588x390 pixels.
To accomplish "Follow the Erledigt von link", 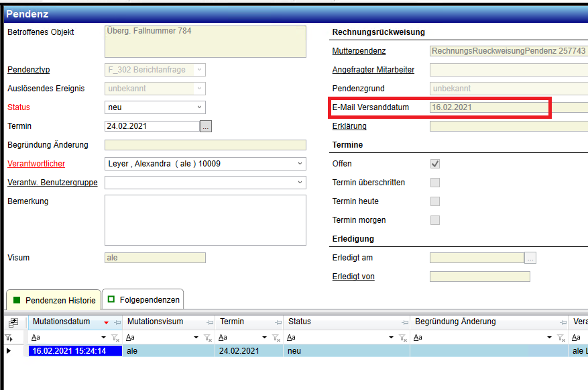I will 353,277.
